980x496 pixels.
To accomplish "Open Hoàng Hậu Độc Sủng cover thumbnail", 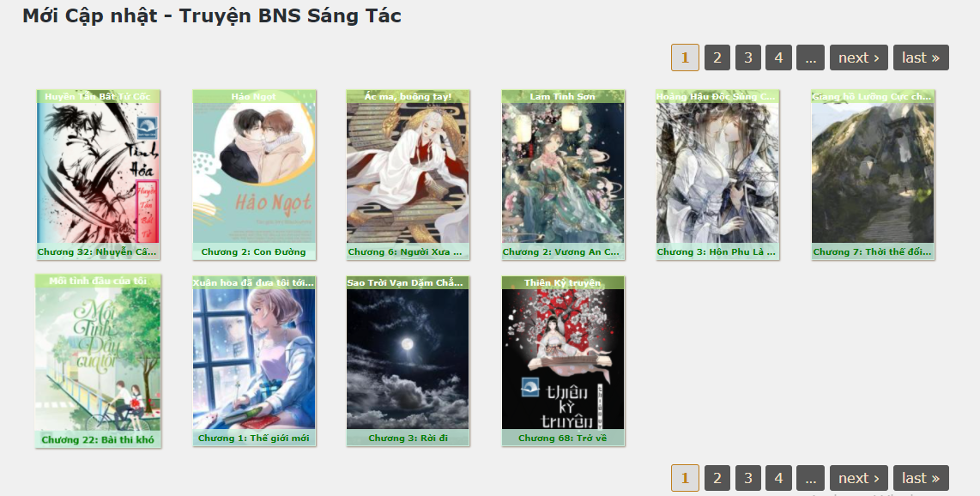I will pos(717,173).
